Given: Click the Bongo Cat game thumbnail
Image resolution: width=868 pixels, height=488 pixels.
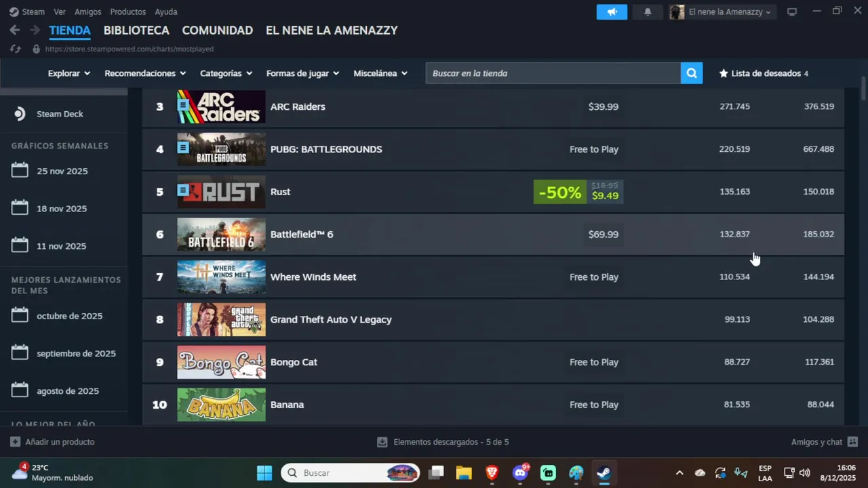Looking at the screenshot, I should pyautogui.click(x=221, y=362).
